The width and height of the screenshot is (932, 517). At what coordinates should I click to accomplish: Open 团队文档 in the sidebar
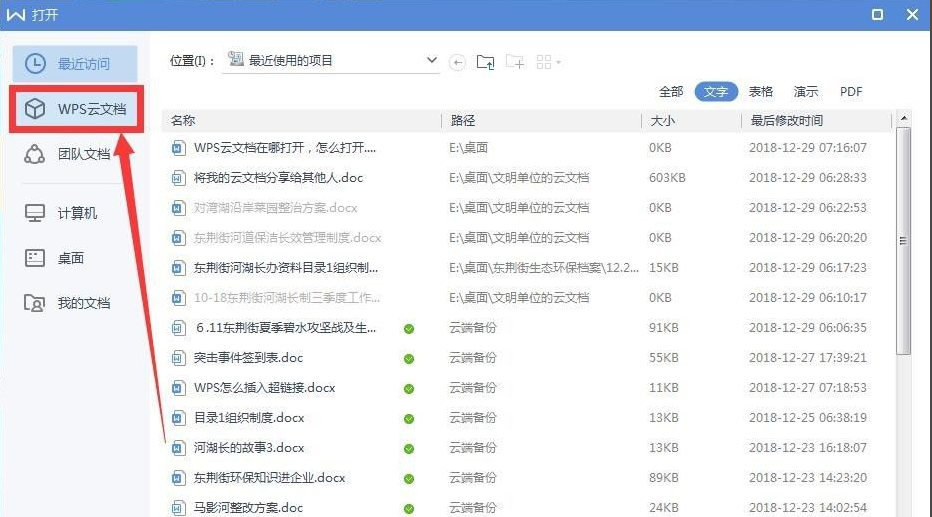(68, 155)
